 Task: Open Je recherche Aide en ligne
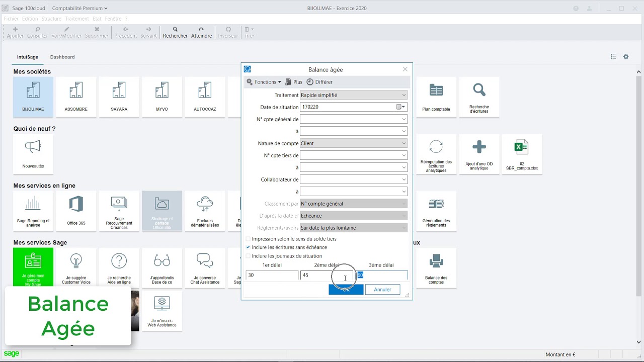coord(119,267)
